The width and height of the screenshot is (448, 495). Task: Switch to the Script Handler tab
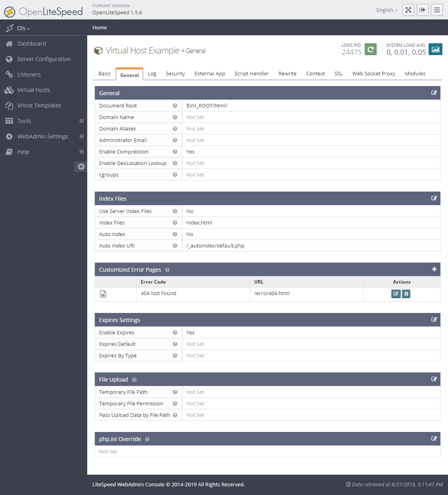click(x=252, y=74)
